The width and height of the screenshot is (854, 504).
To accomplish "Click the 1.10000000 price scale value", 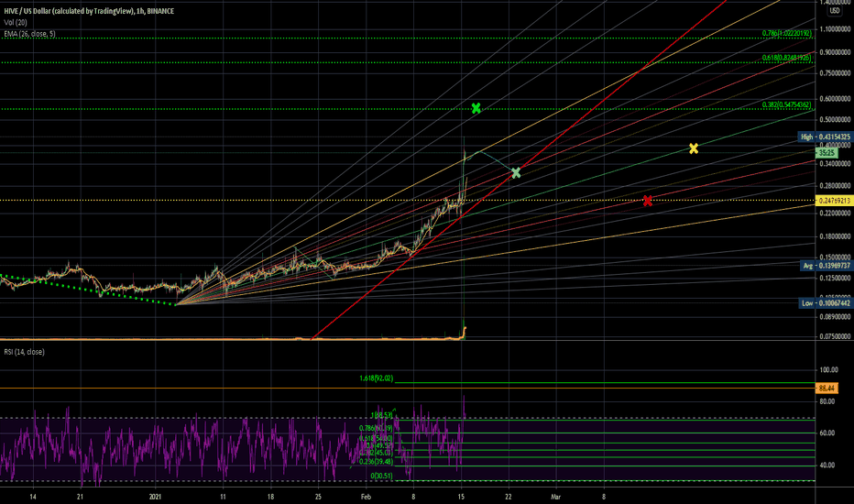I will pyautogui.click(x=835, y=29).
